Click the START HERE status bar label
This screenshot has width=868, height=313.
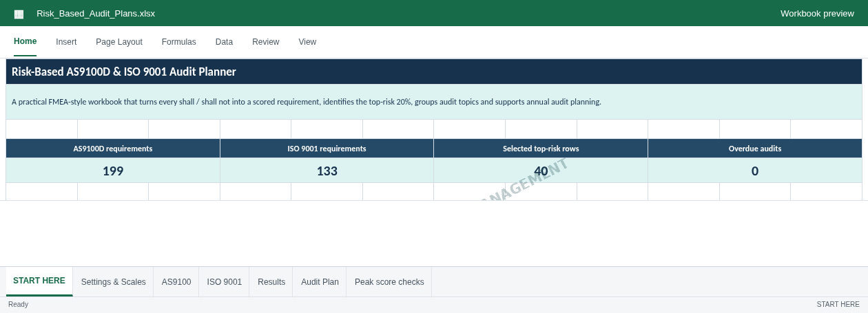[838, 305]
